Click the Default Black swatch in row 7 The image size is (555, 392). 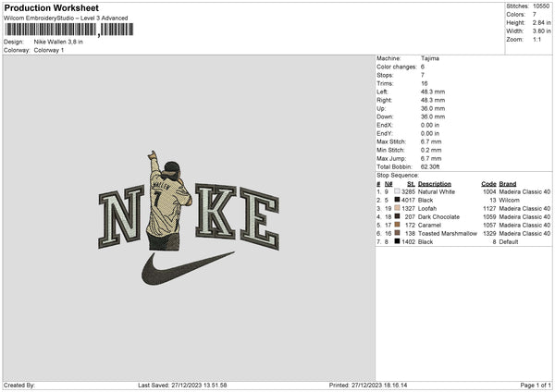click(397, 241)
